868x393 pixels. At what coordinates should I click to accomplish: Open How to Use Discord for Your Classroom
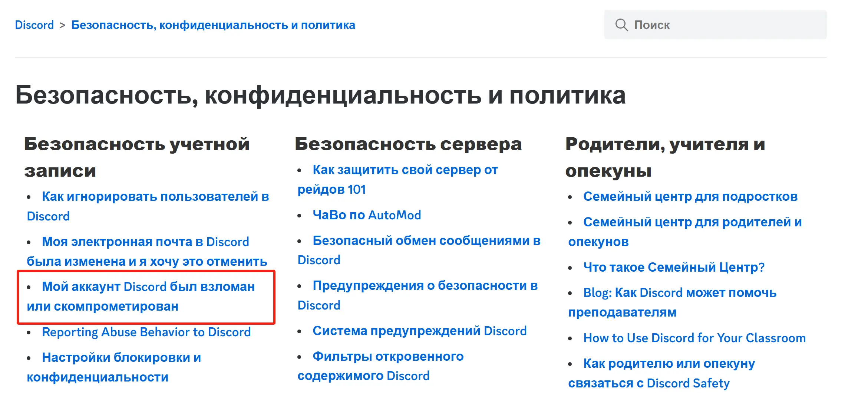(694, 338)
